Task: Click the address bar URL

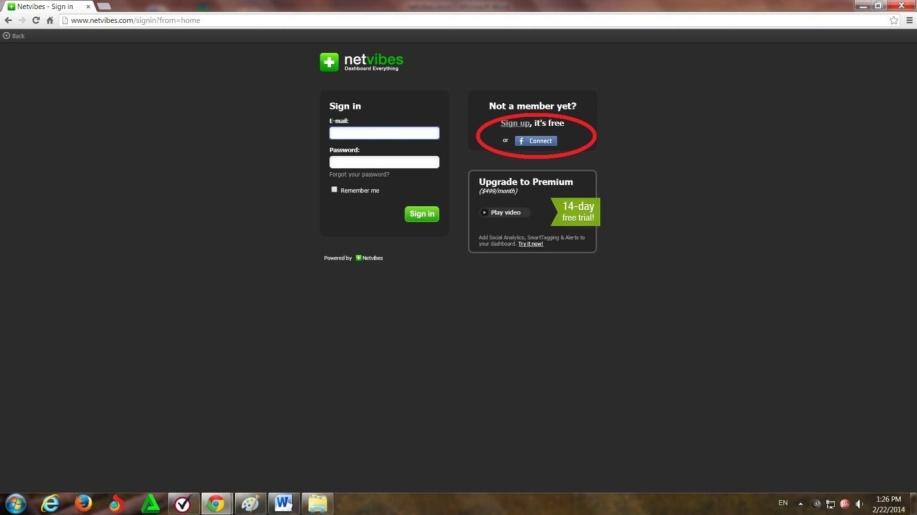Action: [135, 20]
